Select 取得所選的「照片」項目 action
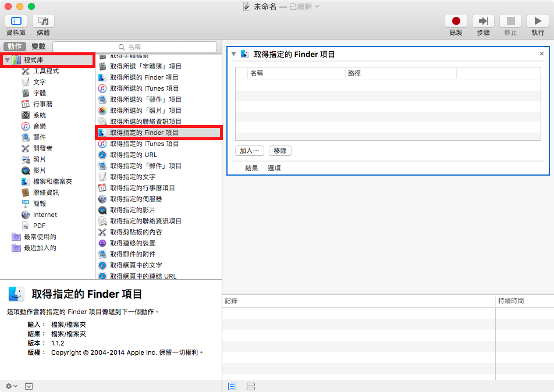Viewport: 554px width, 392px height. [158, 111]
